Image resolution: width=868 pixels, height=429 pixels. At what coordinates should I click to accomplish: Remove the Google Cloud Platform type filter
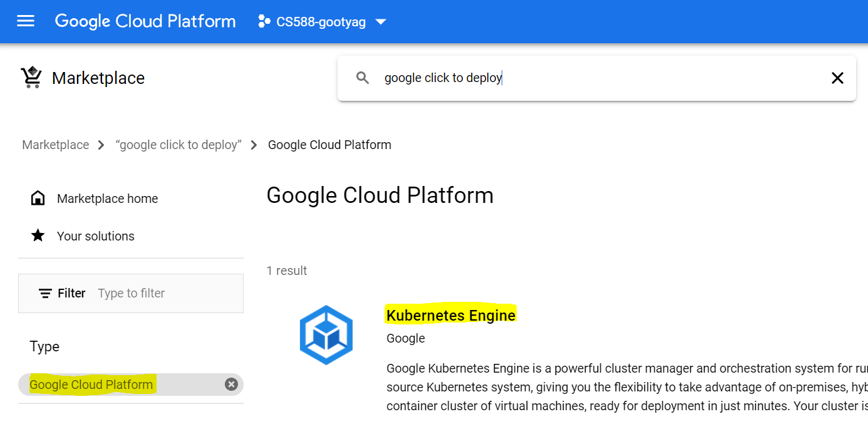pyautogui.click(x=231, y=385)
